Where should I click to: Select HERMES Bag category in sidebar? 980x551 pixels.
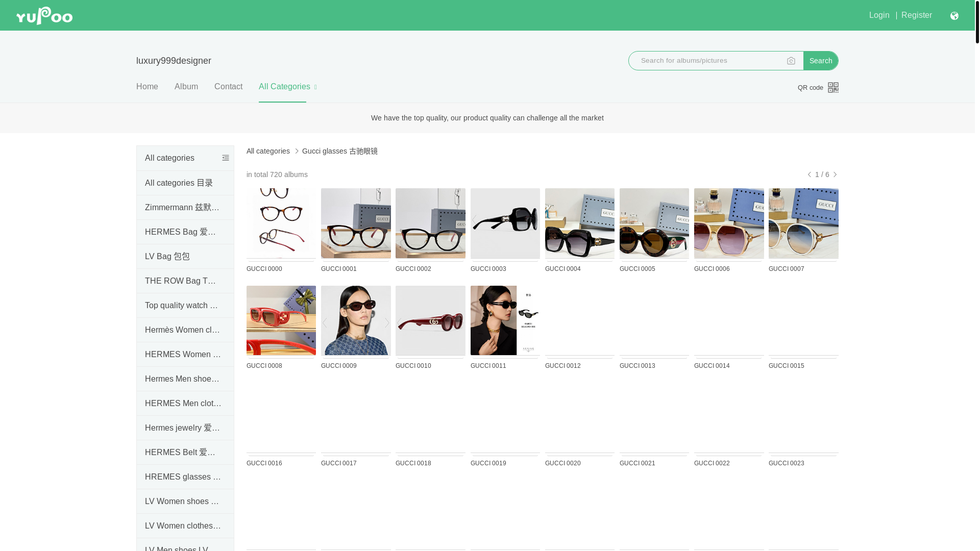pos(185,232)
